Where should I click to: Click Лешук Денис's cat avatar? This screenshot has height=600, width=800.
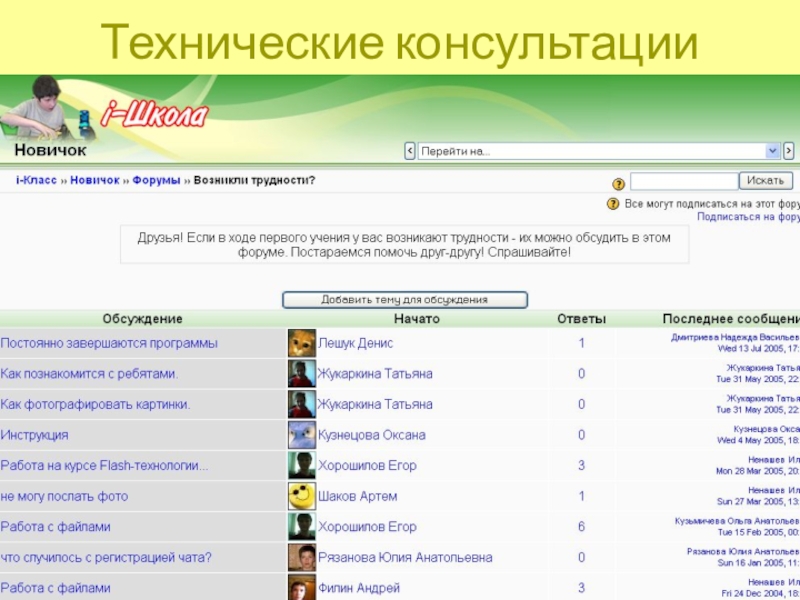pyautogui.click(x=301, y=343)
